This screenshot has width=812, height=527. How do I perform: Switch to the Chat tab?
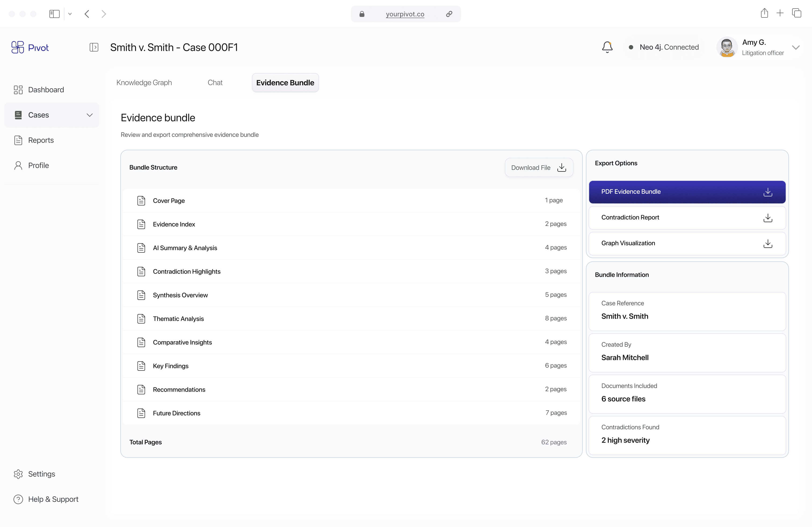pos(215,82)
